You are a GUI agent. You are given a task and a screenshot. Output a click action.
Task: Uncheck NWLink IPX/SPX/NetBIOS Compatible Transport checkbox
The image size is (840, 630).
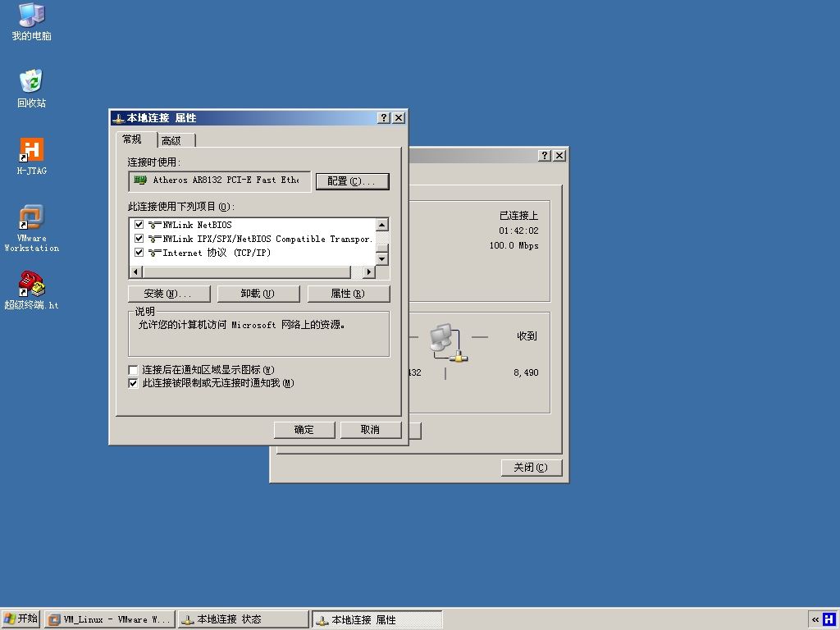pos(139,239)
